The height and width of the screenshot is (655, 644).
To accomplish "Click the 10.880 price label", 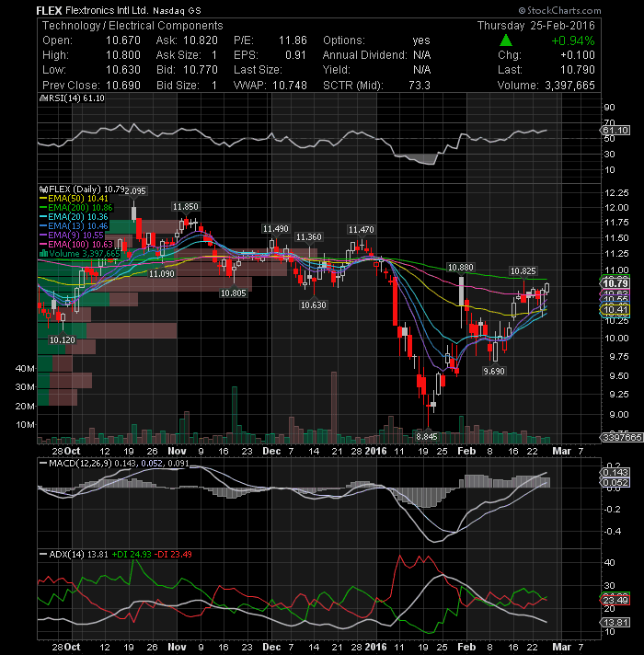I will 460,268.
